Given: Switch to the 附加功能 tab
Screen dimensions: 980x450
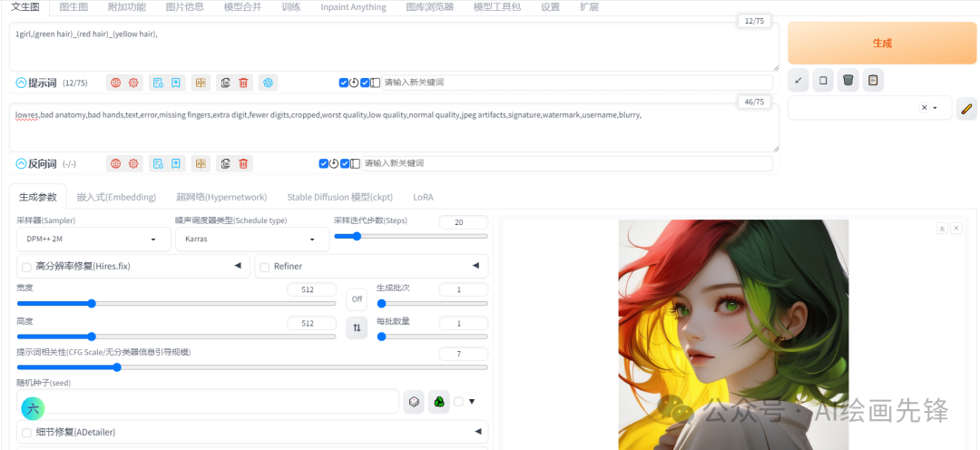Looking at the screenshot, I should 127,7.
